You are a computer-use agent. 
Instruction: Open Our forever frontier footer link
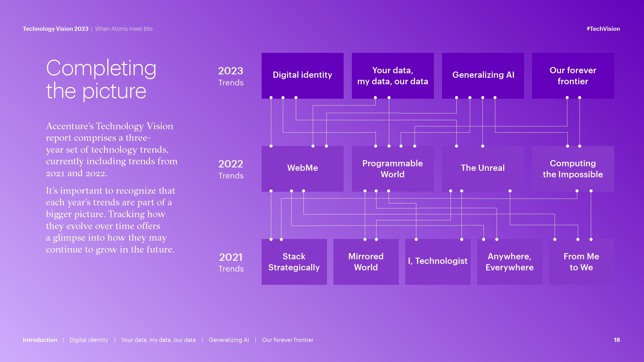pos(288,340)
